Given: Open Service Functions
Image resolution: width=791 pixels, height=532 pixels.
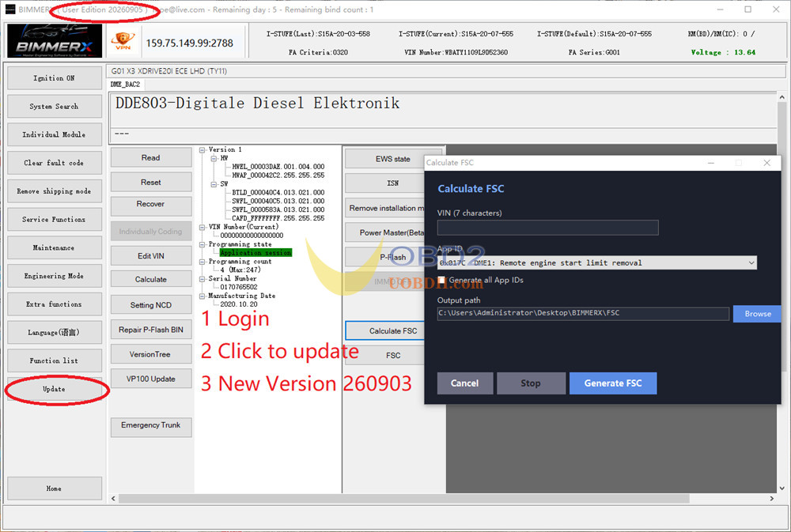Looking at the screenshot, I should (x=55, y=219).
